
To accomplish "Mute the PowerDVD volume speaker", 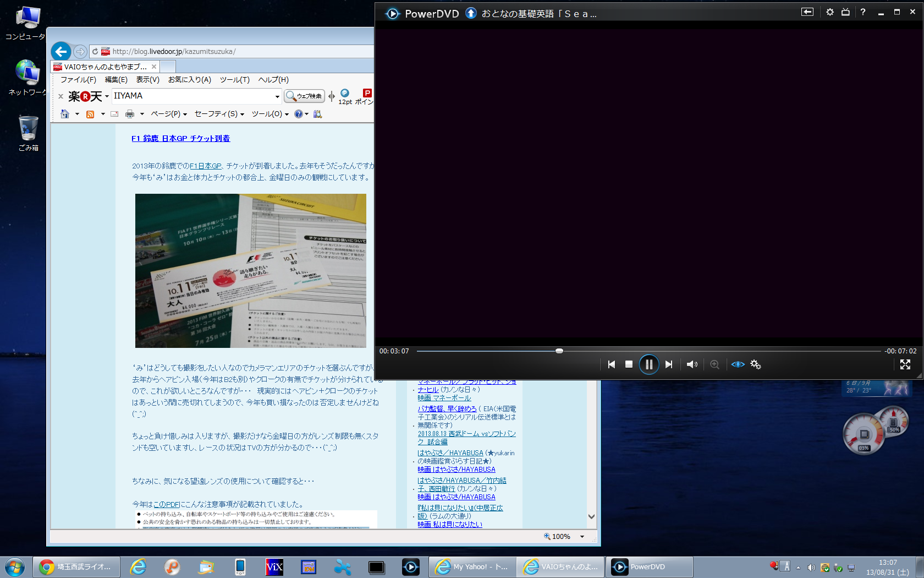I will pos(692,364).
